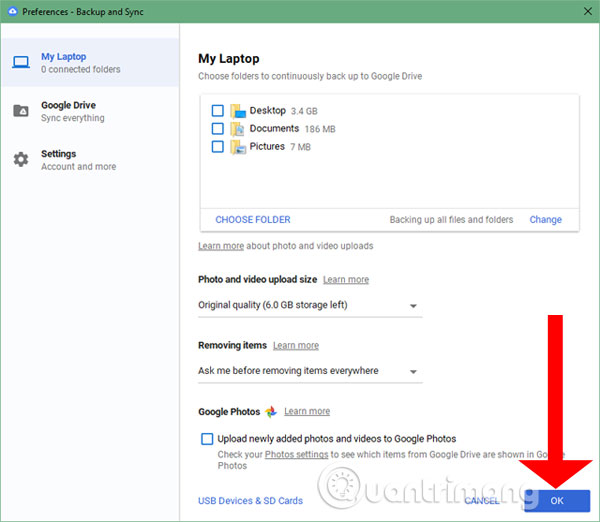Check the Desktop folder checkbox
Viewport: 600px width, 522px height.
point(218,111)
